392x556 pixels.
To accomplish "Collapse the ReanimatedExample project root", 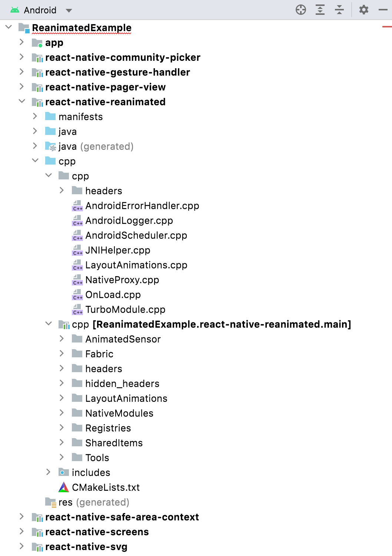I will pyautogui.click(x=8, y=27).
